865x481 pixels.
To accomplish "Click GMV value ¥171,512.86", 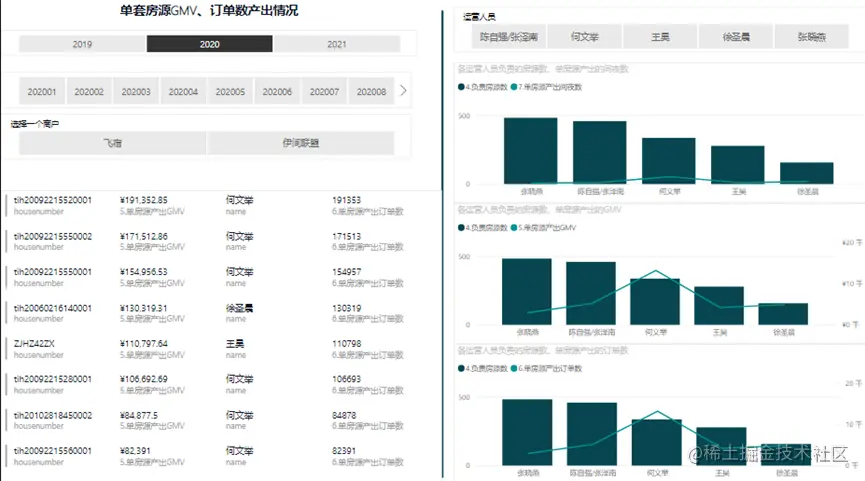I will pyautogui.click(x=143, y=236).
